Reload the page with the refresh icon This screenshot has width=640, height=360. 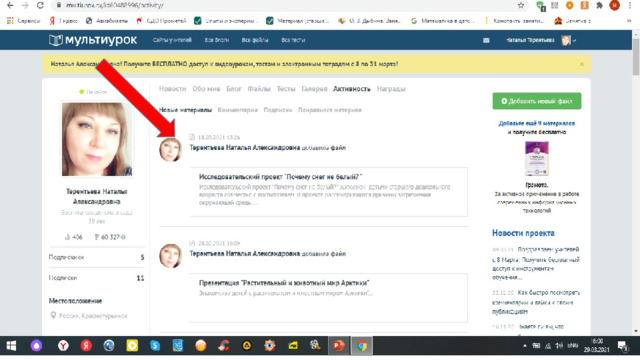pos(40,5)
